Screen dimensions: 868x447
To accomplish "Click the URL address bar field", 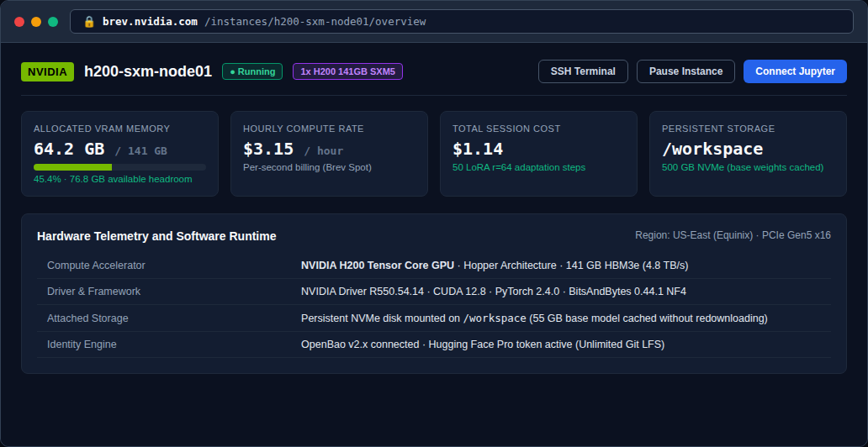I will pos(462,22).
